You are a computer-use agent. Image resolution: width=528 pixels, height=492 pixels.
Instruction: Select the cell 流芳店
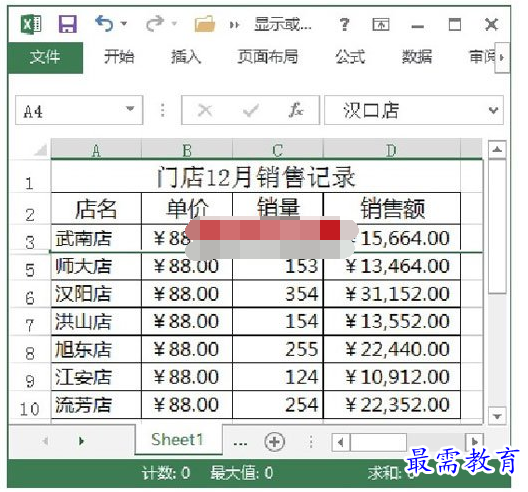(96, 405)
